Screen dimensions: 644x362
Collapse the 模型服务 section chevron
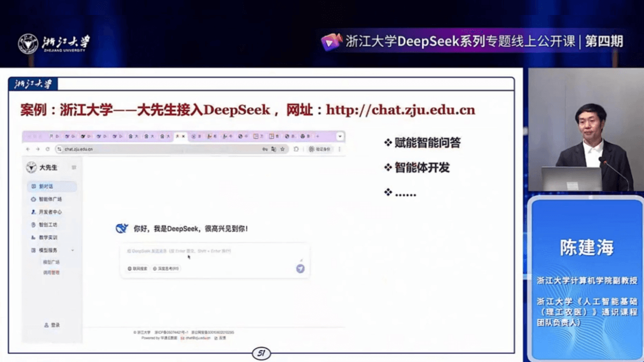tap(72, 250)
